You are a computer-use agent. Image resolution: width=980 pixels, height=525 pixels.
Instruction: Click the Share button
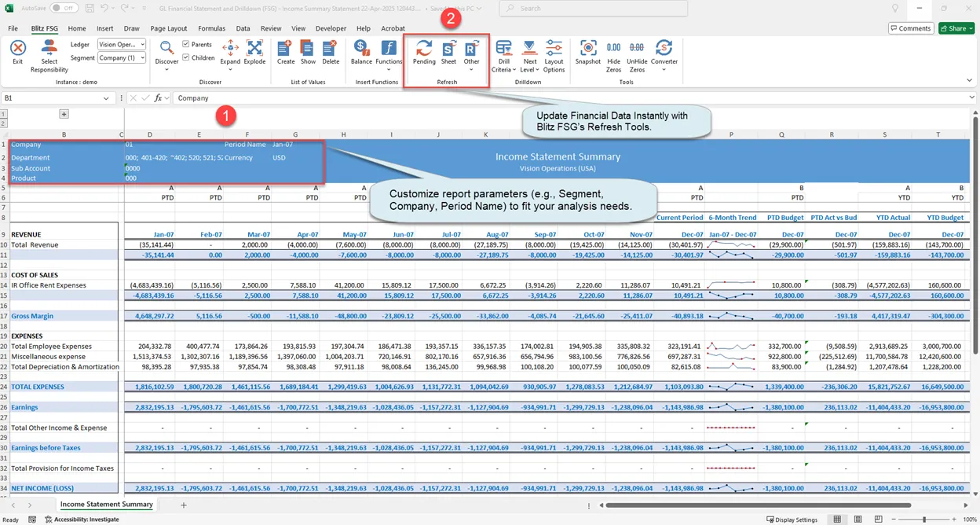tap(956, 28)
